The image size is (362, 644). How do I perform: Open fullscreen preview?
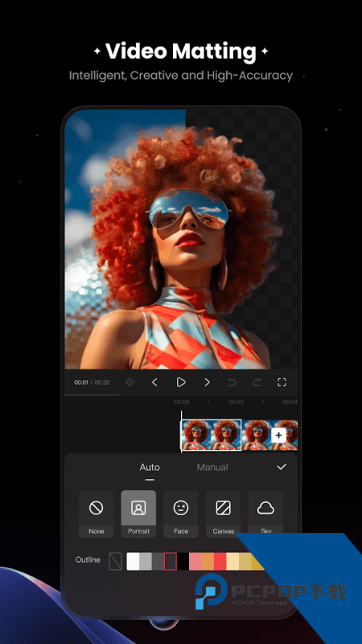pyautogui.click(x=282, y=382)
